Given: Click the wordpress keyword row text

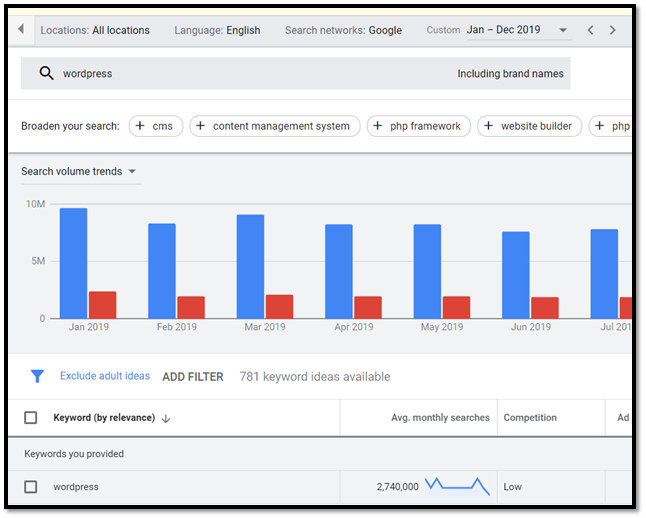Looking at the screenshot, I should pyautogui.click(x=76, y=487).
